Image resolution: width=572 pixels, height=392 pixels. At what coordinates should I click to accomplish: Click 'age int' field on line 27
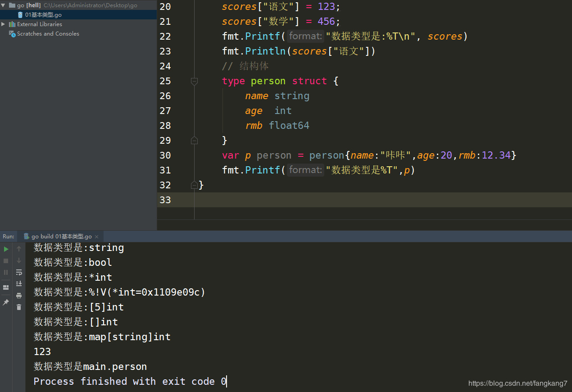point(268,111)
